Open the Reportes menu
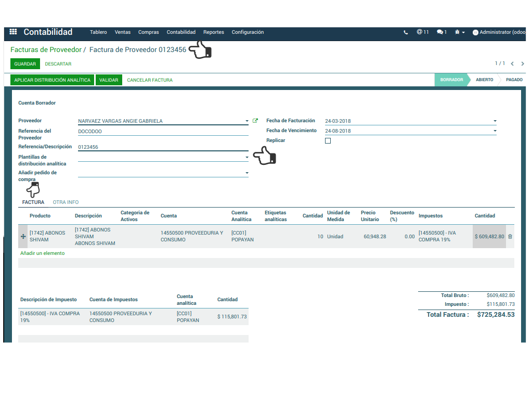The width and height of the screenshot is (532, 399). [x=213, y=32]
